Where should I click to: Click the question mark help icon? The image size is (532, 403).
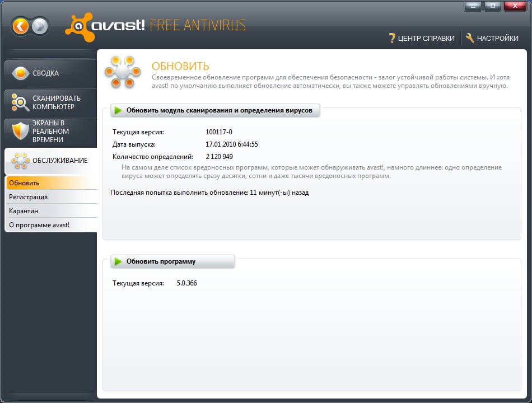tap(392, 38)
